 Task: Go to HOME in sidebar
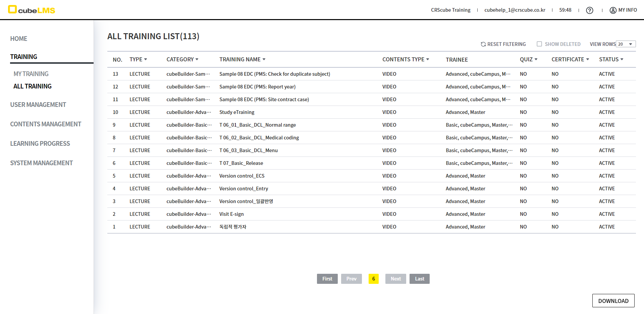(x=19, y=39)
